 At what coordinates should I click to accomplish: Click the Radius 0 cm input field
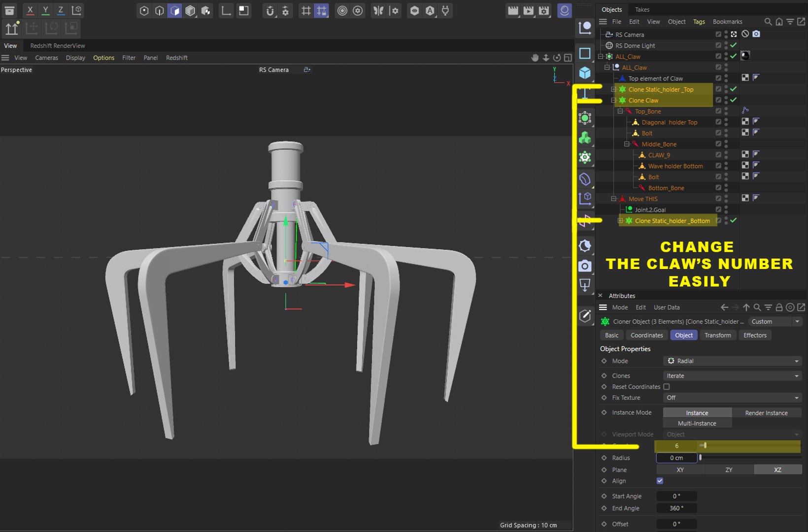coord(676,458)
